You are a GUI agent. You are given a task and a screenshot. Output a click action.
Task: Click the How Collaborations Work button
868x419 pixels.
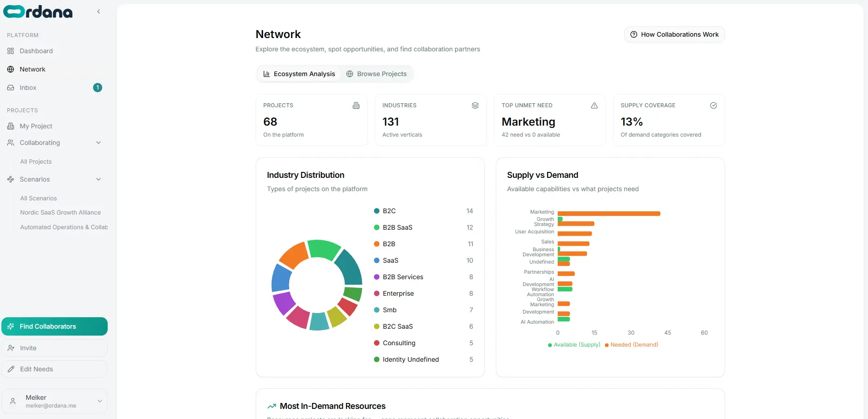point(674,34)
